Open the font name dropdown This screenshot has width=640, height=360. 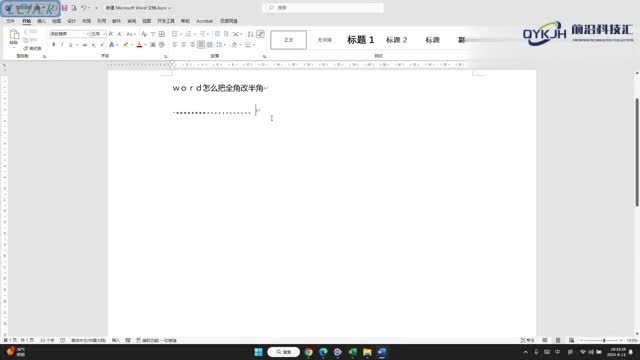click(x=87, y=34)
